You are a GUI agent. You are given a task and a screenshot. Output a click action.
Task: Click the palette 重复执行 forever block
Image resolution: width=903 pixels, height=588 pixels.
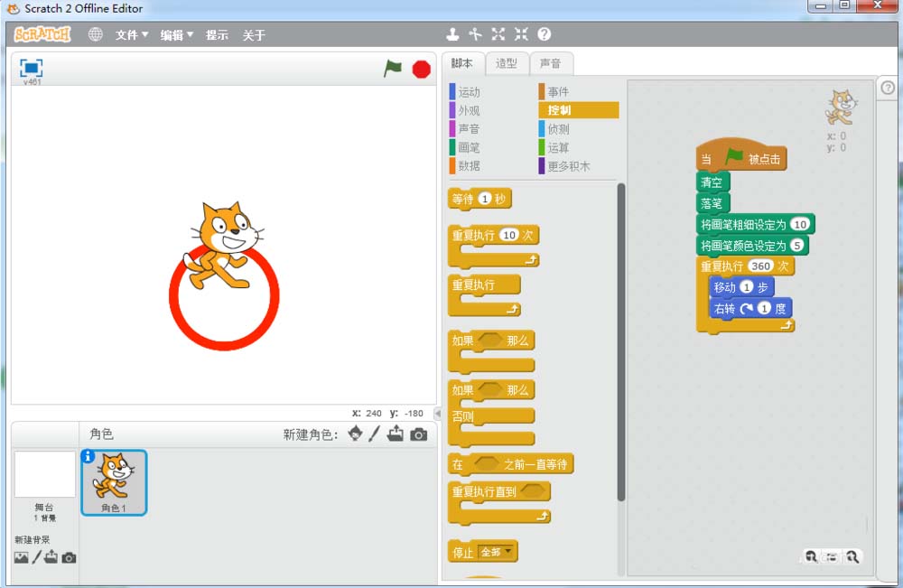point(484,294)
